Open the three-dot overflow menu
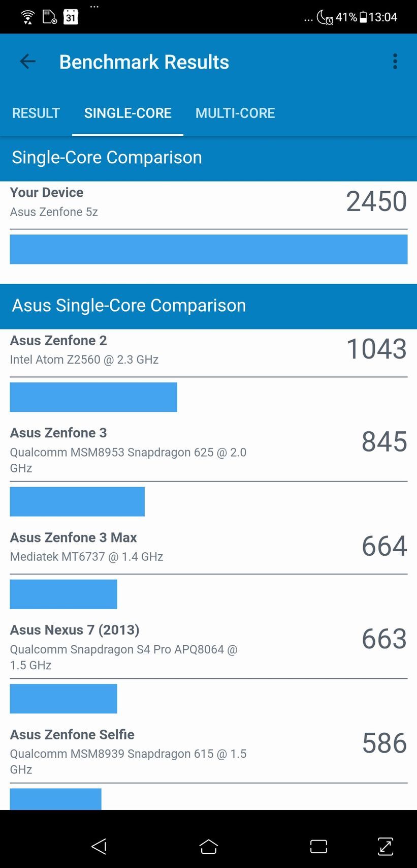 pos(395,62)
